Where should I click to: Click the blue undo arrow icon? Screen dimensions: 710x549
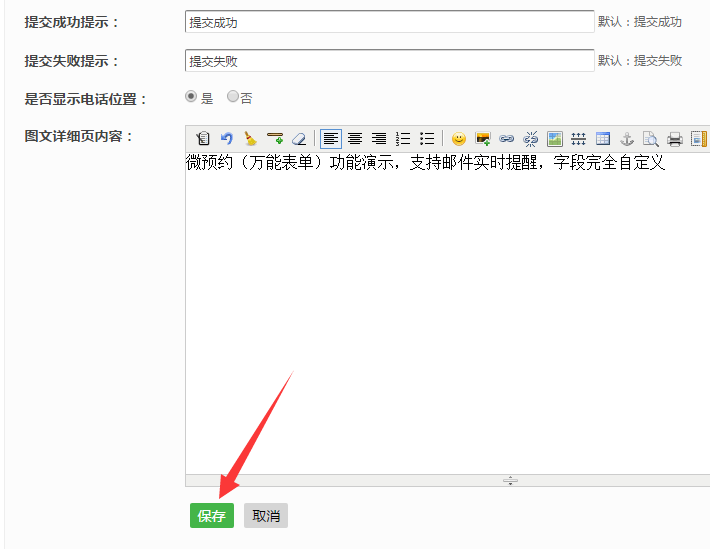[x=226, y=139]
